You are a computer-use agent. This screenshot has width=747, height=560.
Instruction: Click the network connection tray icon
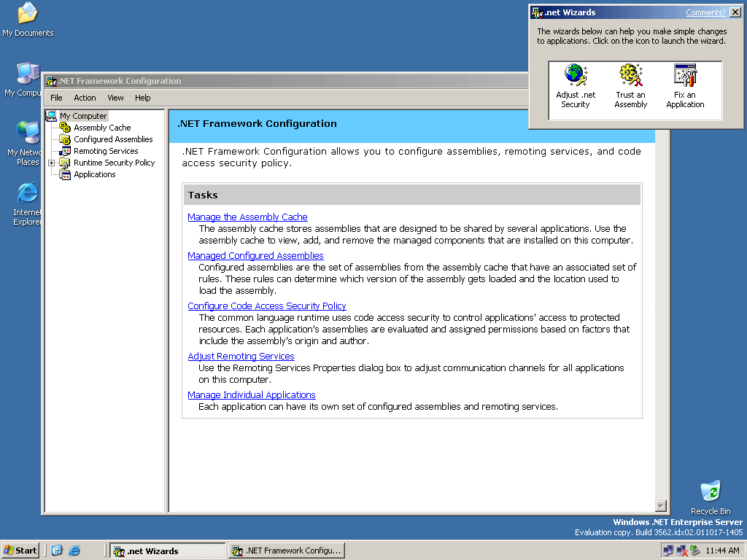[x=668, y=551]
